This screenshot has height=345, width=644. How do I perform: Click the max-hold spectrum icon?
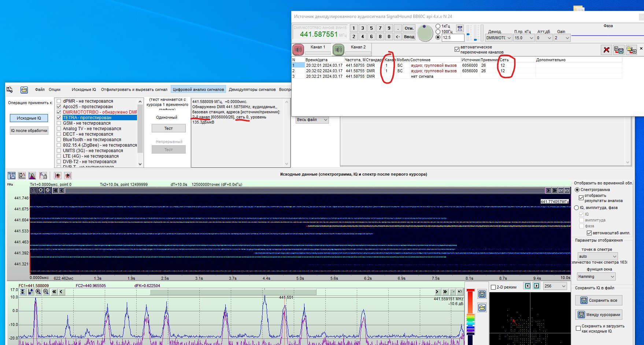click(x=12, y=176)
